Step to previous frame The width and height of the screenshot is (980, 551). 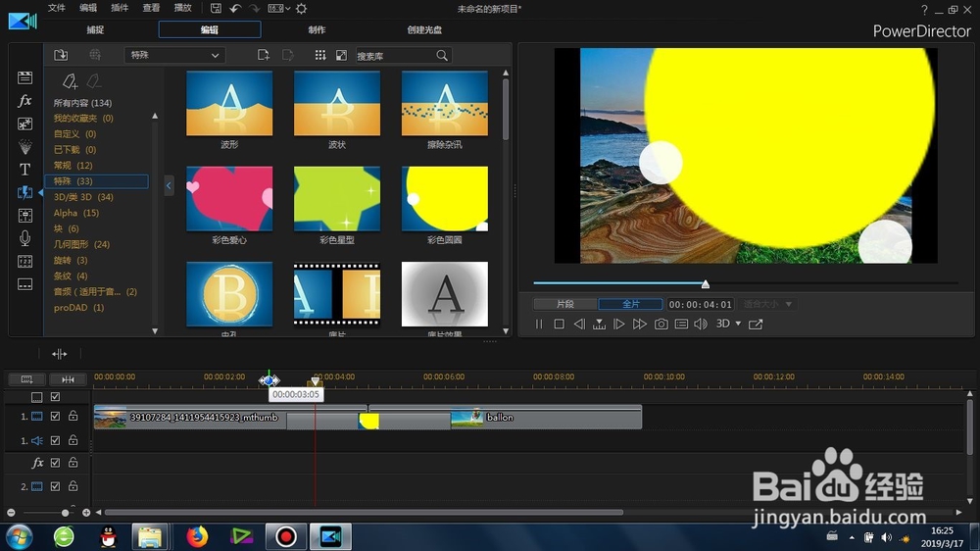point(579,324)
